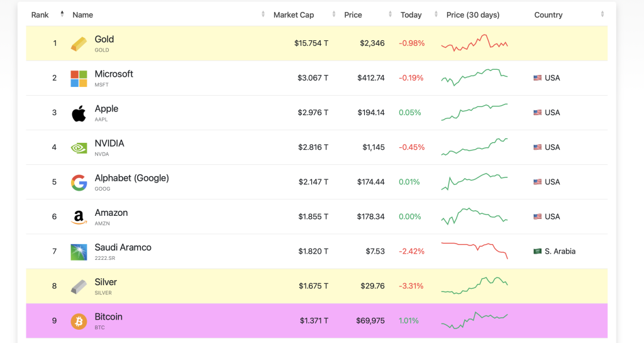Click Alphabet's 30-day price chart
Viewport: 644px width, 343px height.
point(474,181)
